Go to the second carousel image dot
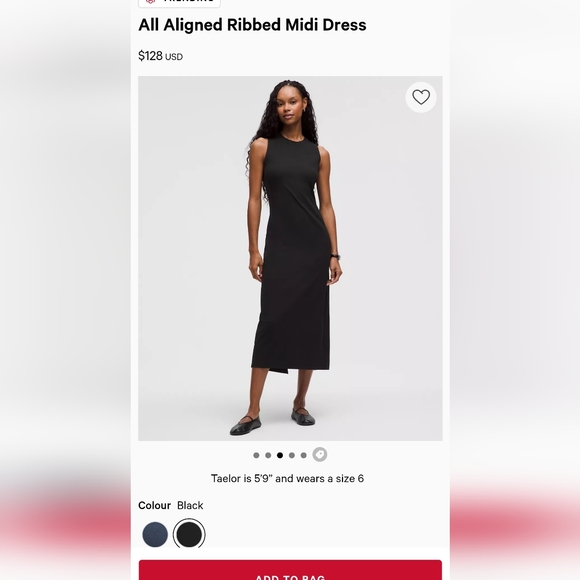The height and width of the screenshot is (580, 580). [x=268, y=455]
